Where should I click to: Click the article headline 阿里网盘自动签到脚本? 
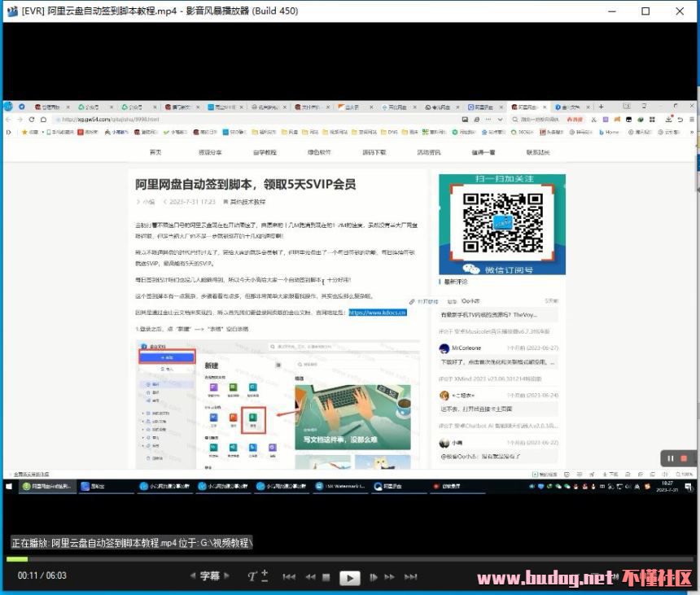(x=246, y=184)
